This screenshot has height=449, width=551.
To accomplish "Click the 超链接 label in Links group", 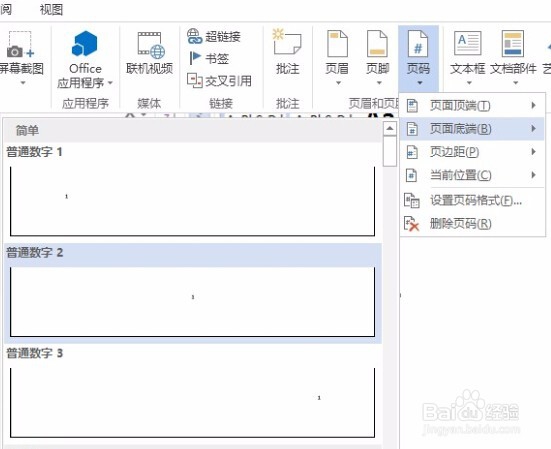I will [x=223, y=37].
